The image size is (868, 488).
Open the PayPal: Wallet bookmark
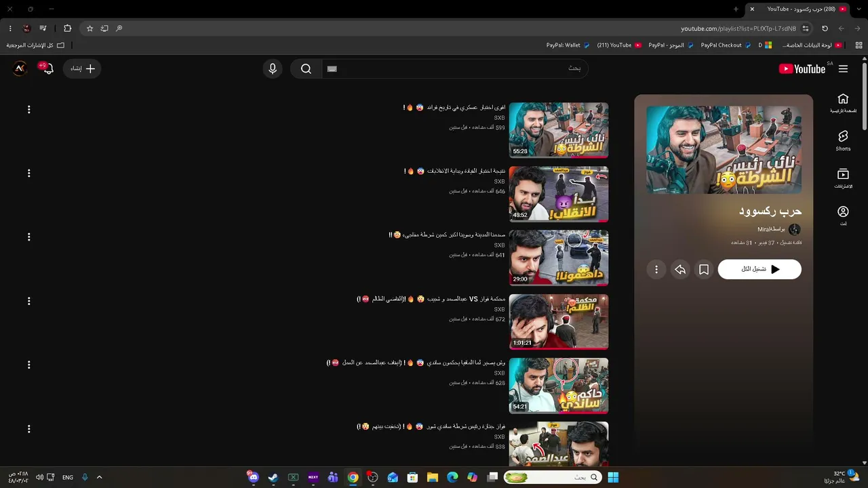point(568,45)
